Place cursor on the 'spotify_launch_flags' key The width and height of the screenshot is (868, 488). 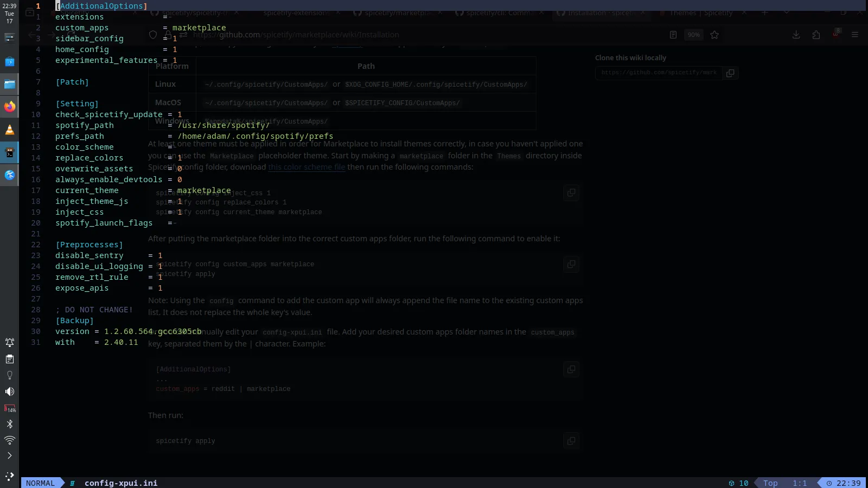(104, 223)
